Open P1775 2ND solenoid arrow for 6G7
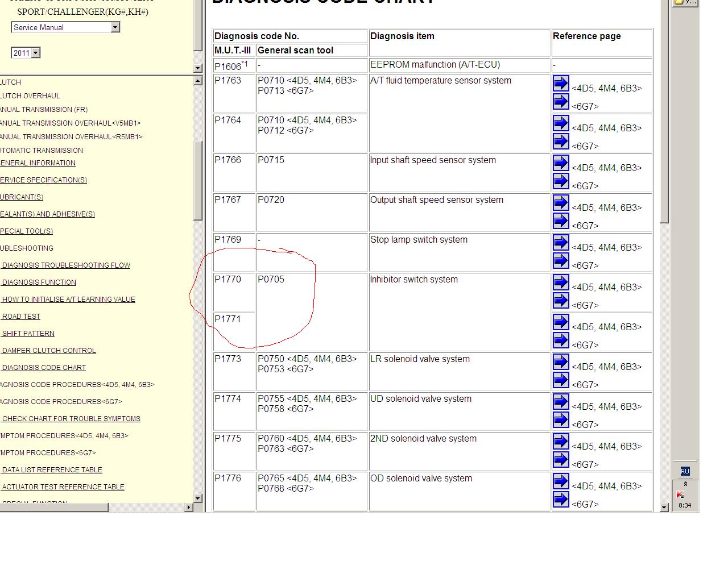Screen dimensions: 728x582 pos(561,460)
